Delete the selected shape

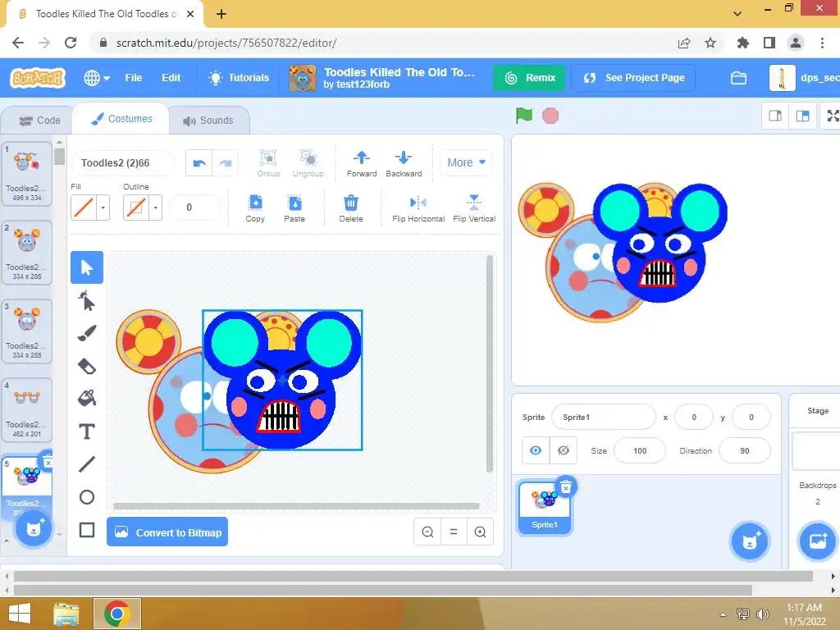pos(351,208)
